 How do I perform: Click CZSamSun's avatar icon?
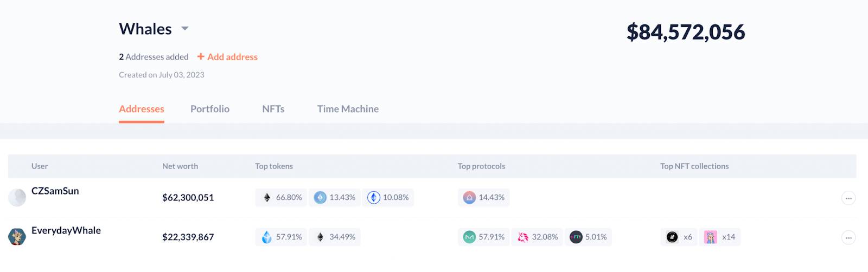point(17,197)
